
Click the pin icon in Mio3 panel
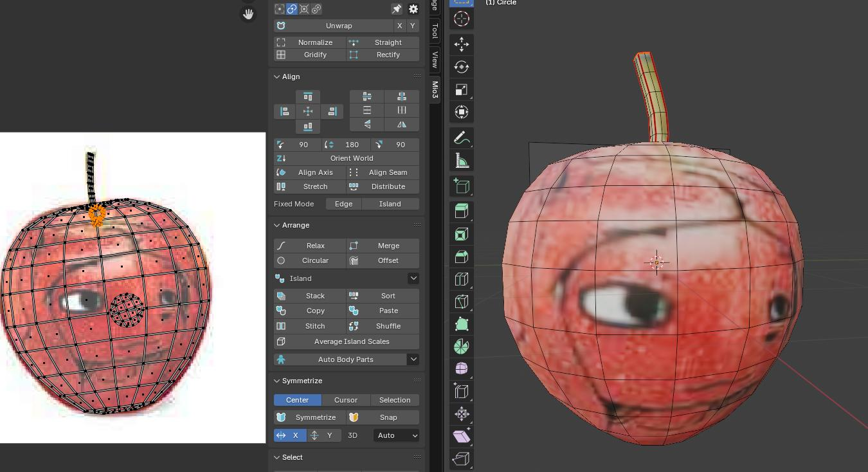pos(397,9)
